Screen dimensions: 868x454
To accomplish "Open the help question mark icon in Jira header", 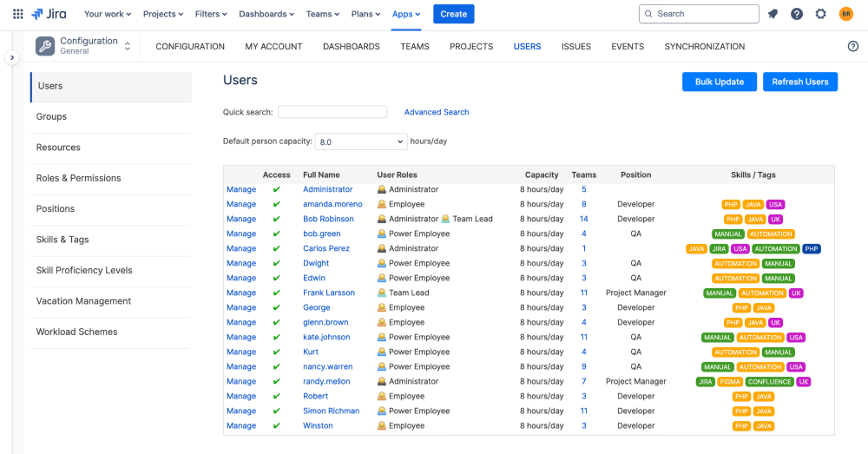I will pos(797,14).
